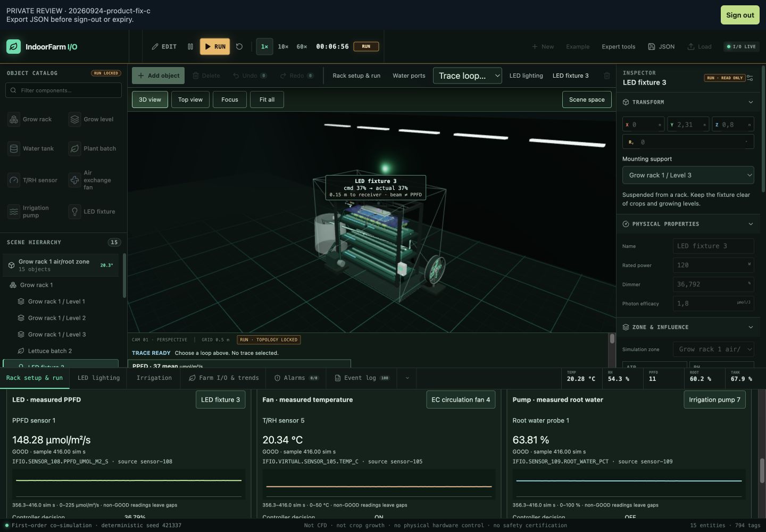Click the Load file button
766x532 pixels.
click(x=700, y=47)
